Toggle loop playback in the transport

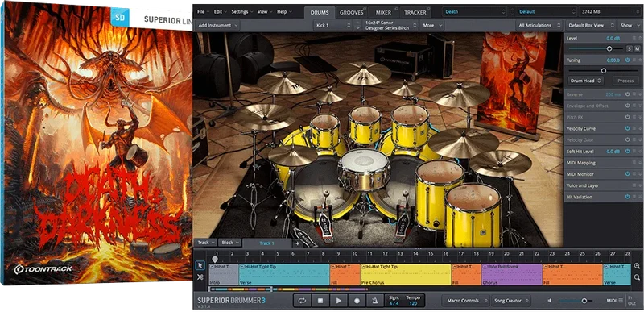click(302, 301)
